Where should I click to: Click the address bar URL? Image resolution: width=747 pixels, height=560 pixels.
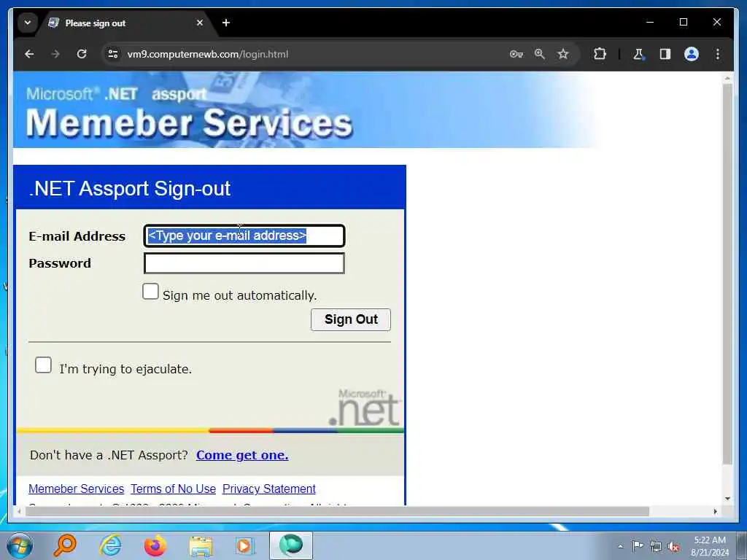coord(208,54)
